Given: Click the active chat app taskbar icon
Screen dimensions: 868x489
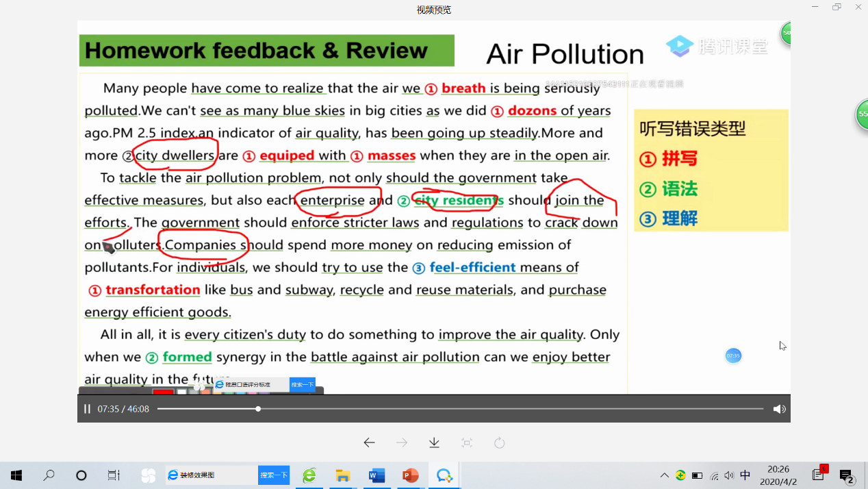Looking at the screenshot, I should pos(444,475).
